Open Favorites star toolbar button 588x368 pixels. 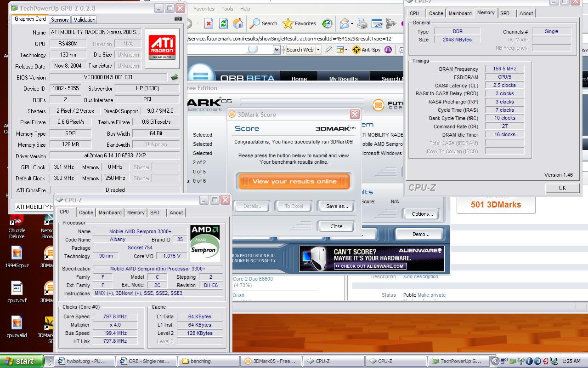300,23
